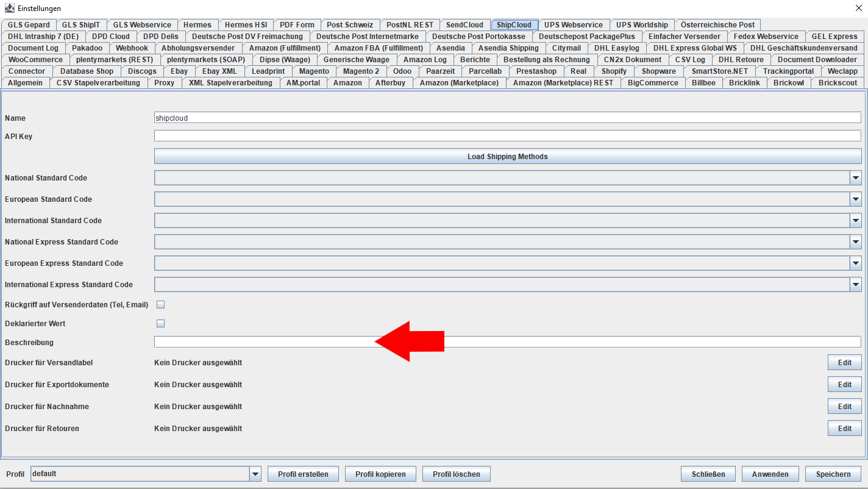Screen dimensions: 868x489
Task: Select the WooCommerce tab
Action: click(x=35, y=60)
